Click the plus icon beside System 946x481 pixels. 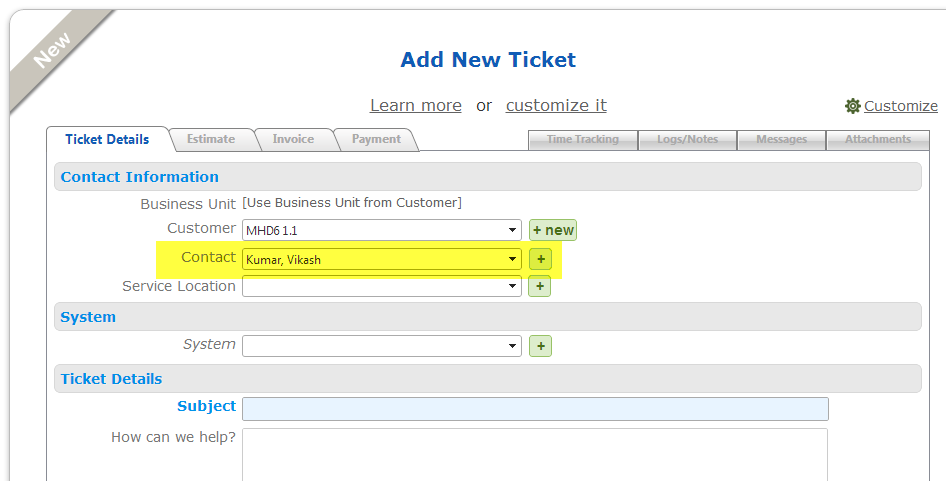coord(540,346)
